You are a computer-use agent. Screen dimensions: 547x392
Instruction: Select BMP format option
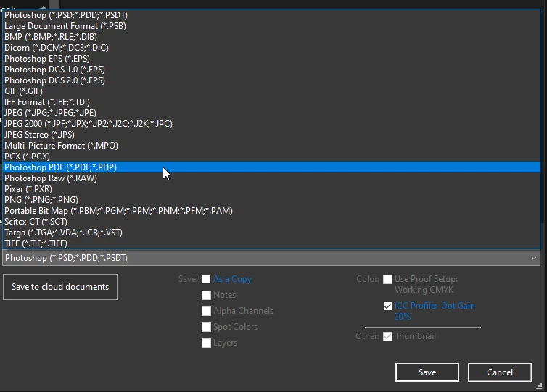[271, 37]
